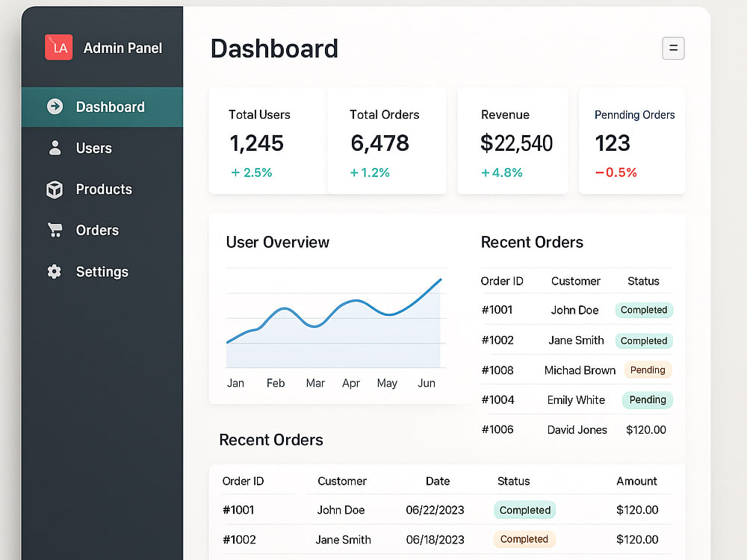Click the $120.00 amount for order #1001

pyautogui.click(x=637, y=510)
